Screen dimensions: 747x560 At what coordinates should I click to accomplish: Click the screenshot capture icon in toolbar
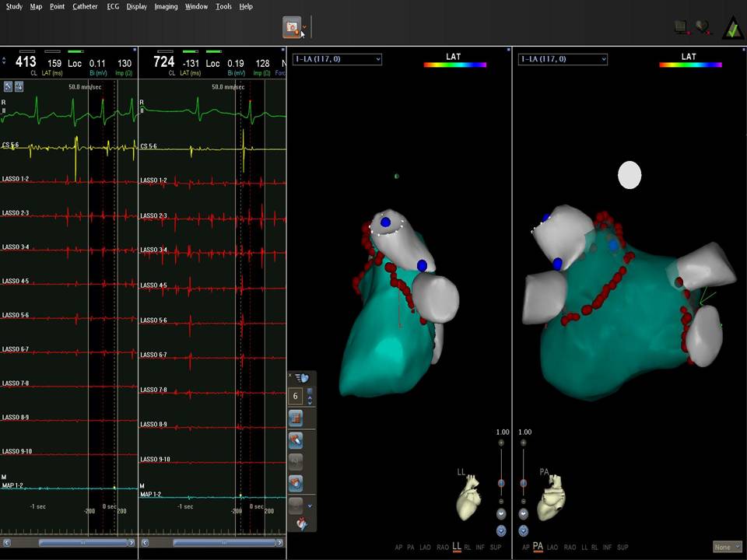pyautogui.click(x=292, y=27)
